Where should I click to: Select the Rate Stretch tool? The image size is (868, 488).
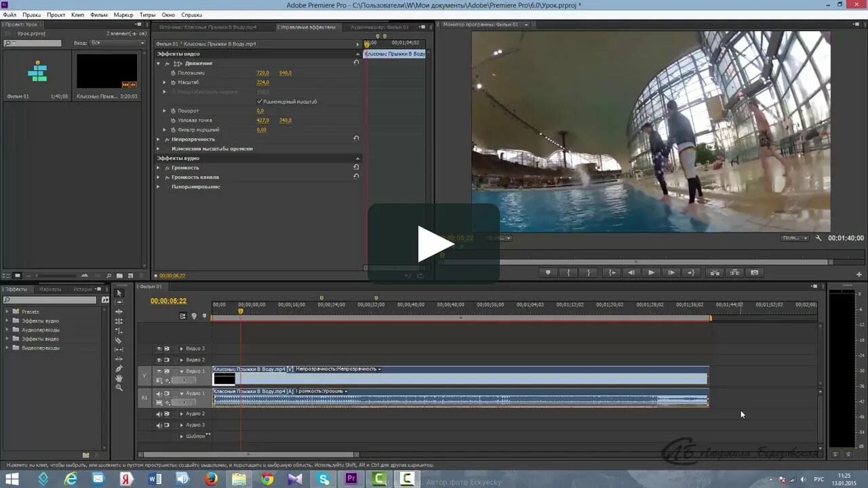(x=119, y=331)
